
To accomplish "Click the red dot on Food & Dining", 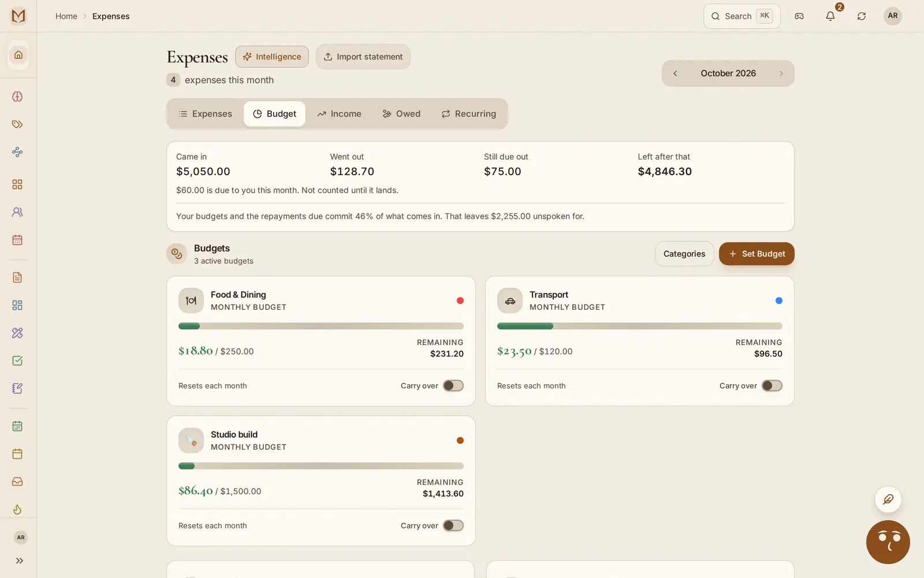I will pos(460,301).
